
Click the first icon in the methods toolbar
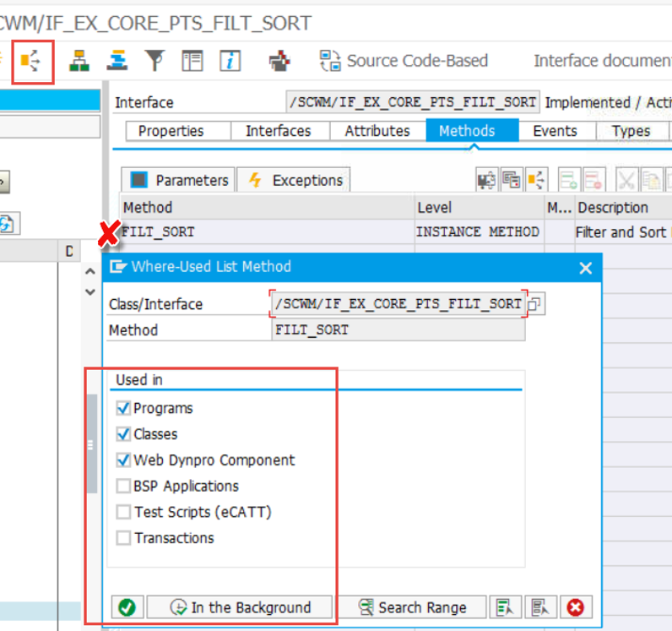click(x=487, y=179)
